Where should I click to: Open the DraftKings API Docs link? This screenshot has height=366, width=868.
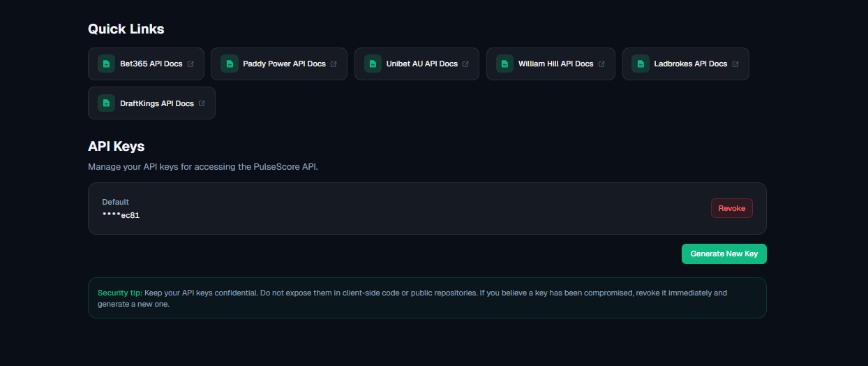151,103
